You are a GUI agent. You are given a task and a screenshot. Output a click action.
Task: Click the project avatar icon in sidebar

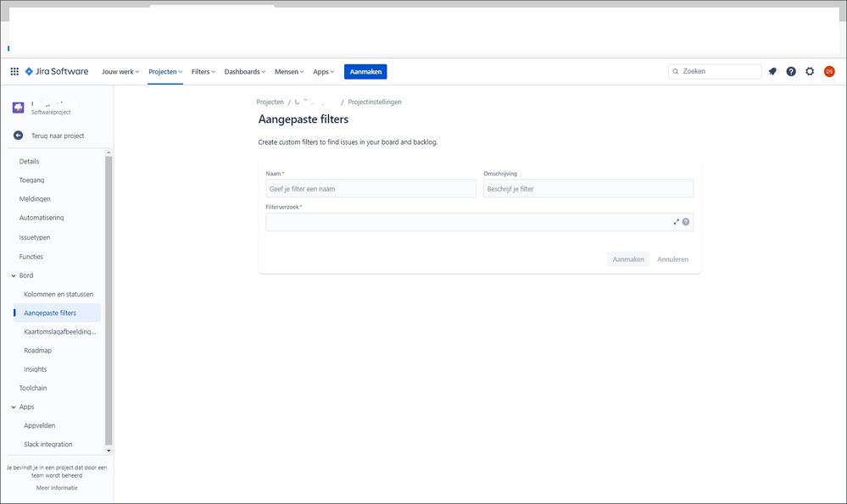click(x=19, y=108)
